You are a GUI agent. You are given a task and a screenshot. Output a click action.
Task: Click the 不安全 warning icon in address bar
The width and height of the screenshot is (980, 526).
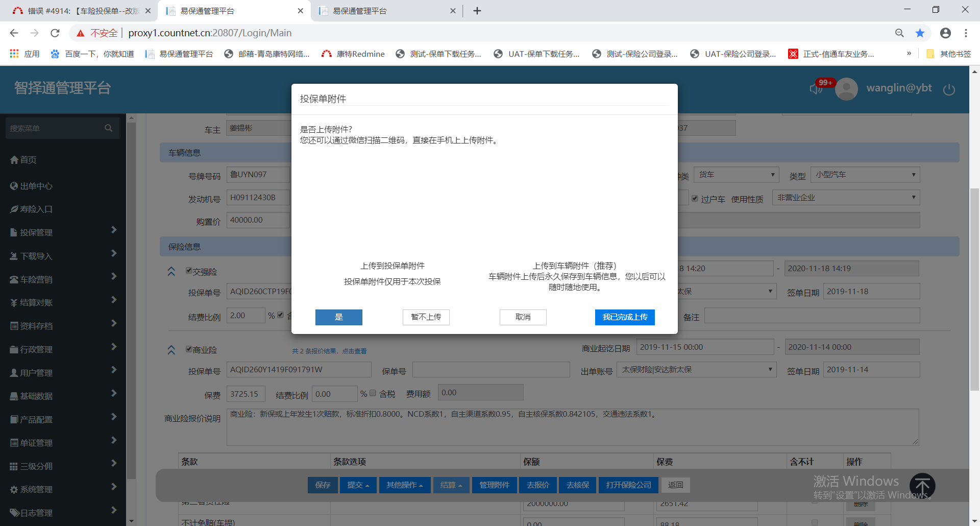point(80,33)
